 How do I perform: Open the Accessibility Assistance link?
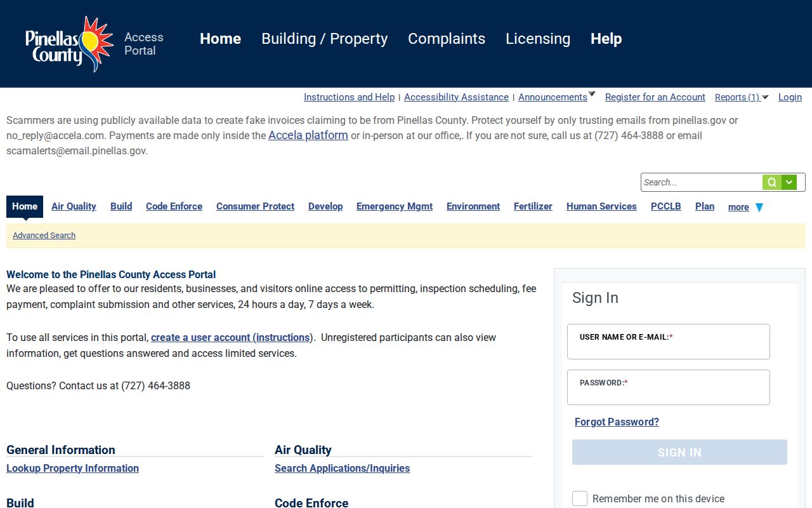[x=456, y=97]
